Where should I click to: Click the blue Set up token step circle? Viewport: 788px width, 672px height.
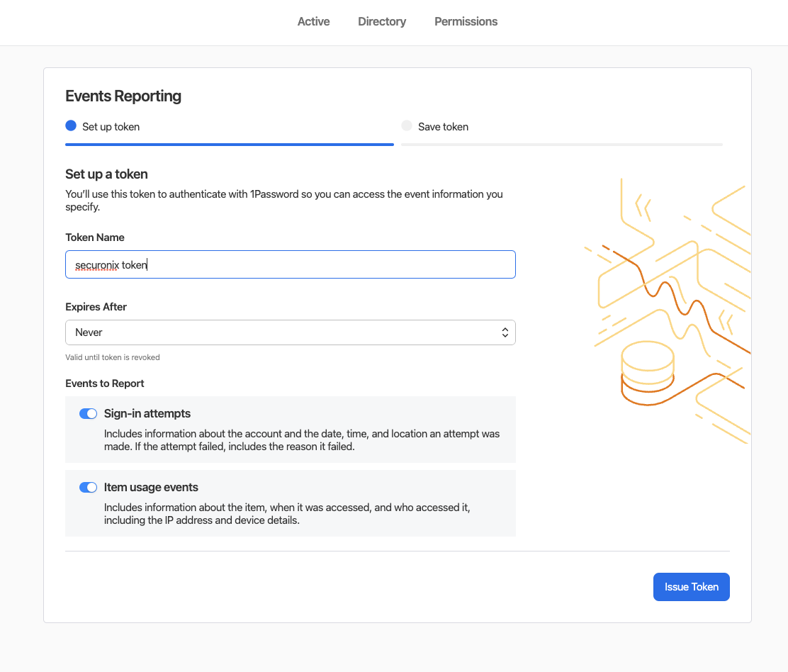(x=70, y=126)
